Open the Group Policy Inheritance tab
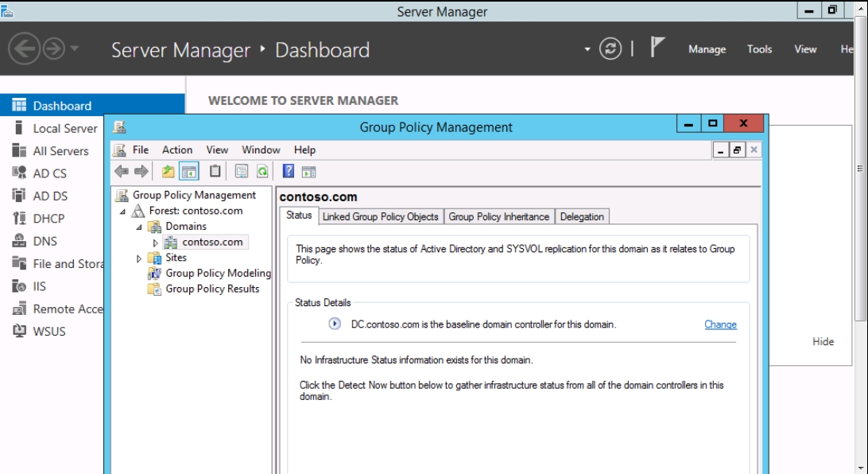This screenshot has height=474, width=868. click(498, 216)
